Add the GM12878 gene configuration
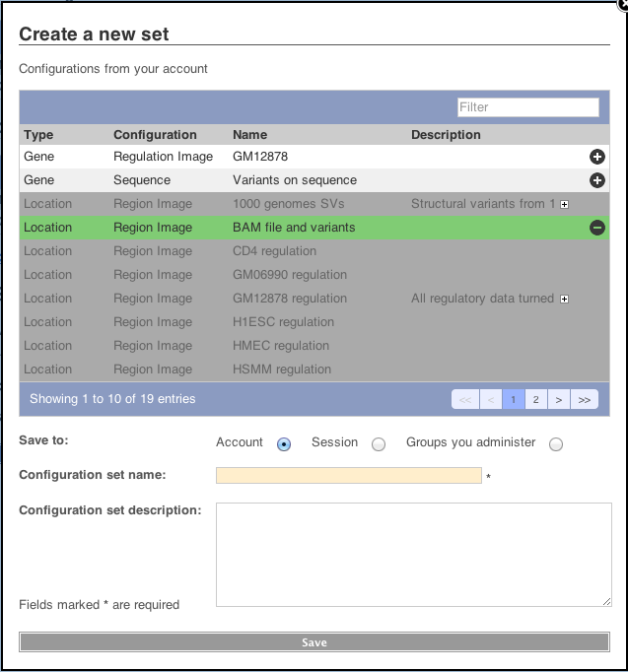The height and width of the screenshot is (672, 628). click(x=596, y=157)
